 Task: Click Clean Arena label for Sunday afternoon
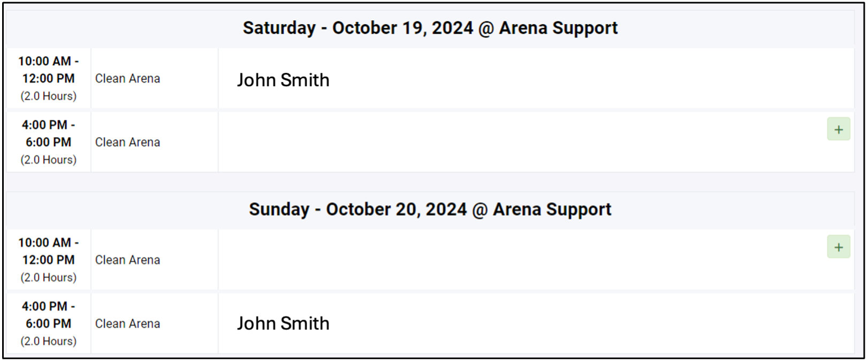click(127, 324)
